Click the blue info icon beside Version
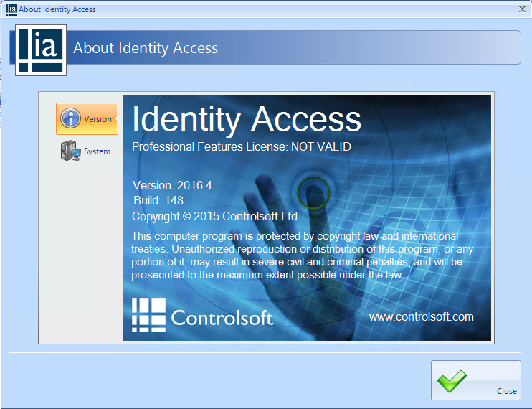The height and width of the screenshot is (409, 532). point(70,118)
